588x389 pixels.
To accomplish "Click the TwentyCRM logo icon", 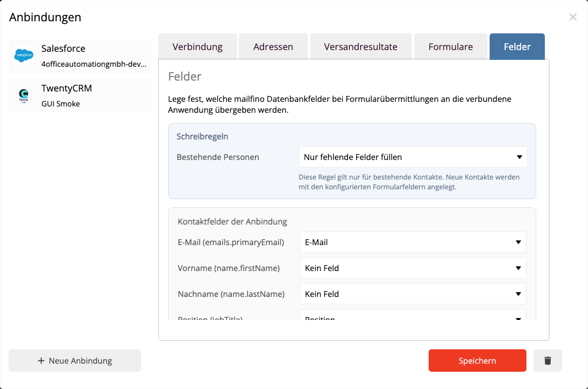I will coord(24,96).
